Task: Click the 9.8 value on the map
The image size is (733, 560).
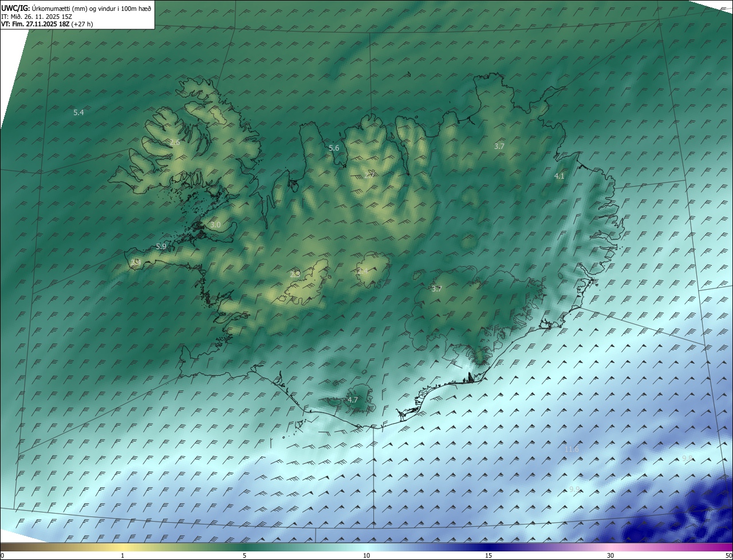Action: tap(687, 459)
